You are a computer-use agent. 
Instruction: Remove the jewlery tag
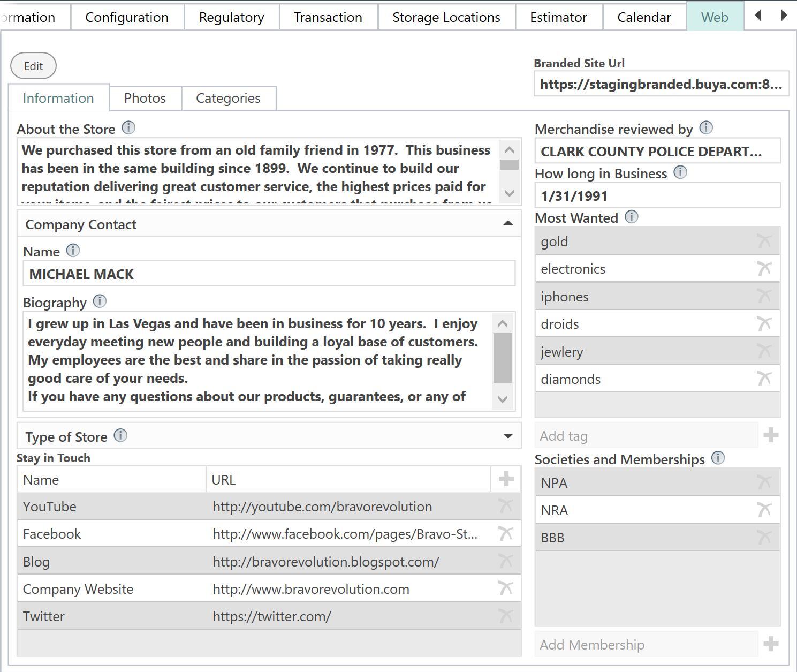764,351
